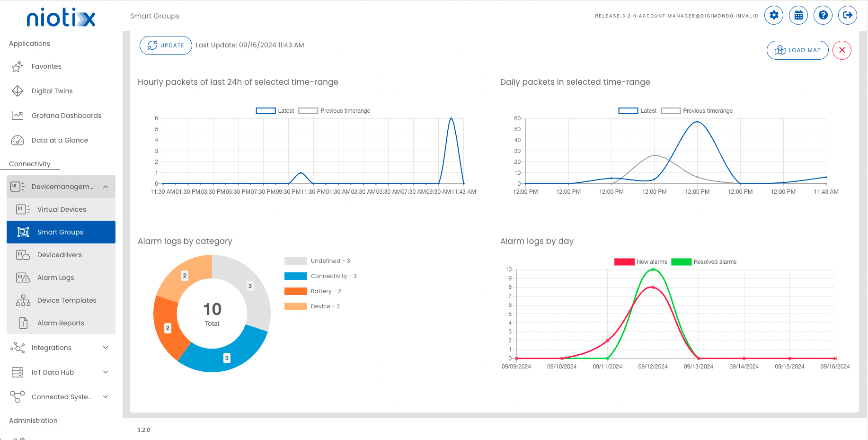Expand the IoT Data Hub menu
Image resolution: width=868 pixels, height=440 pixels.
106,372
